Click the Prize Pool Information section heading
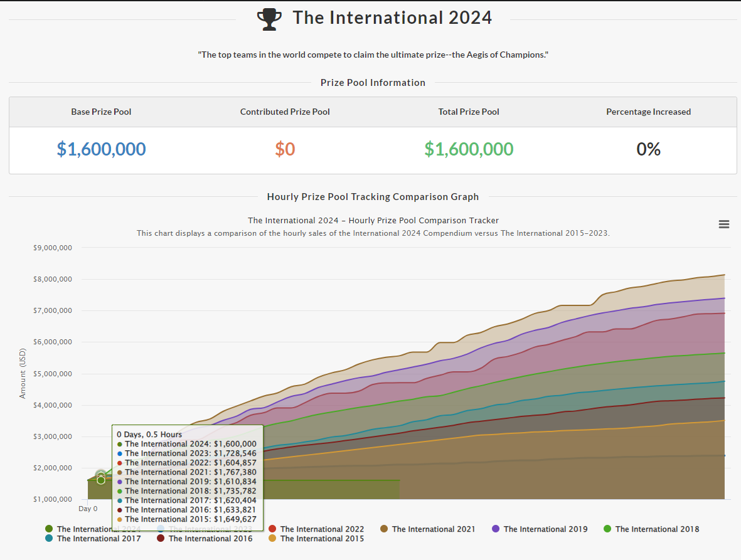Viewport: 741px width, 560px height. [373, 83]
